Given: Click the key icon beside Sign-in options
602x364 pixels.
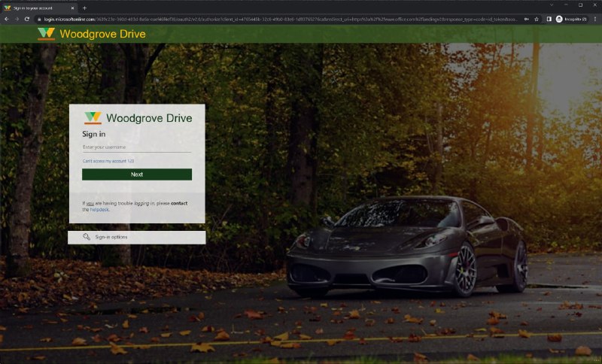Looking at the screenshot, I should [87, 237].
